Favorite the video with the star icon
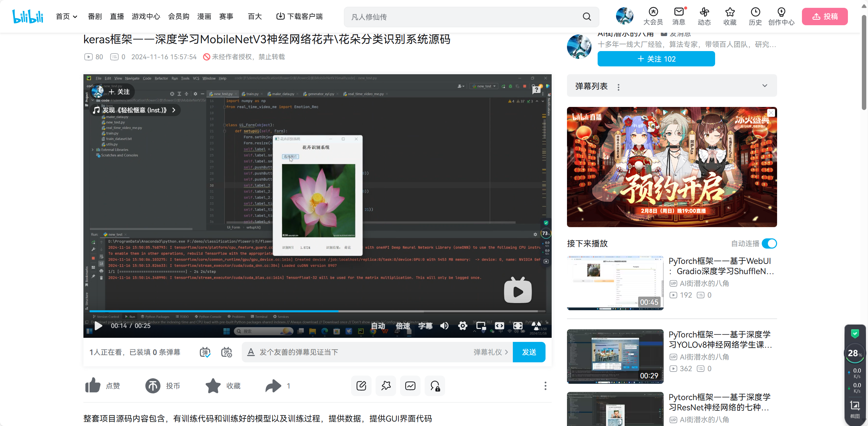Image resolution: width=868 pixels, height=426 pixels. pos(213,386)
